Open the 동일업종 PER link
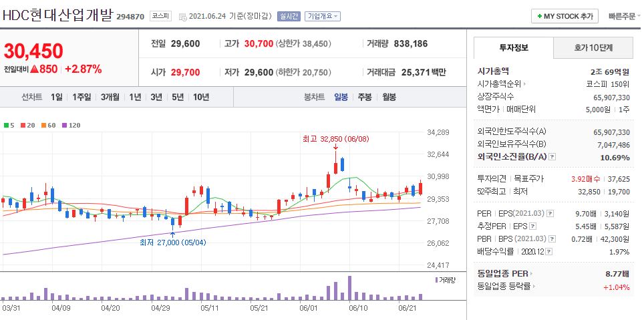 505,274
